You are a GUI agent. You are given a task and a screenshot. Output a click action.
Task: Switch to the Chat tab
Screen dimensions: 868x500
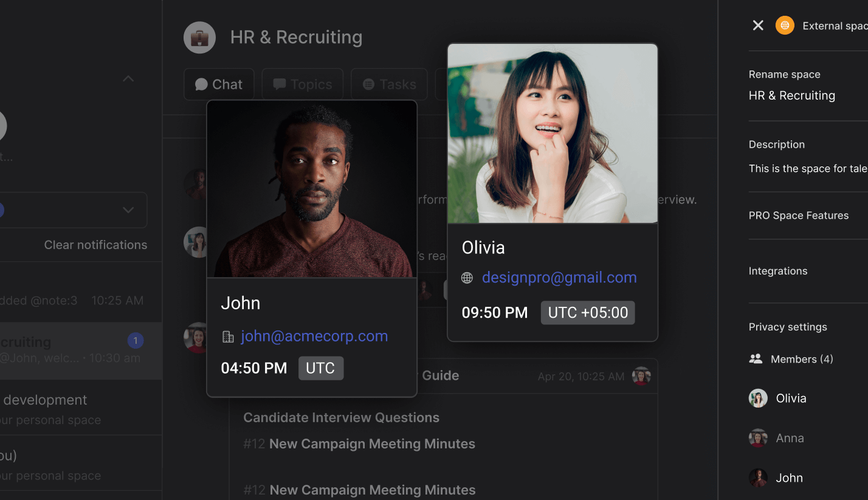tap(219, 84)
